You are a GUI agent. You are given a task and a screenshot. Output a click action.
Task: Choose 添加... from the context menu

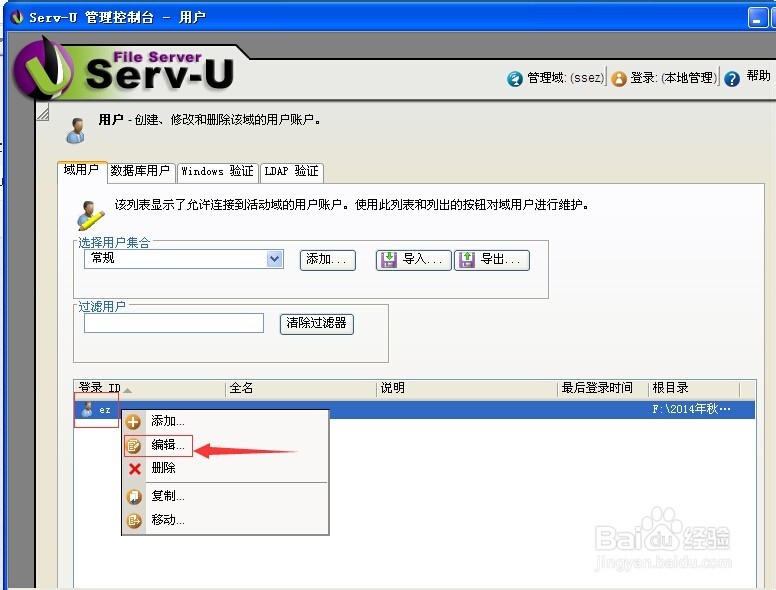pyautogui.click(x=226, y=422)
